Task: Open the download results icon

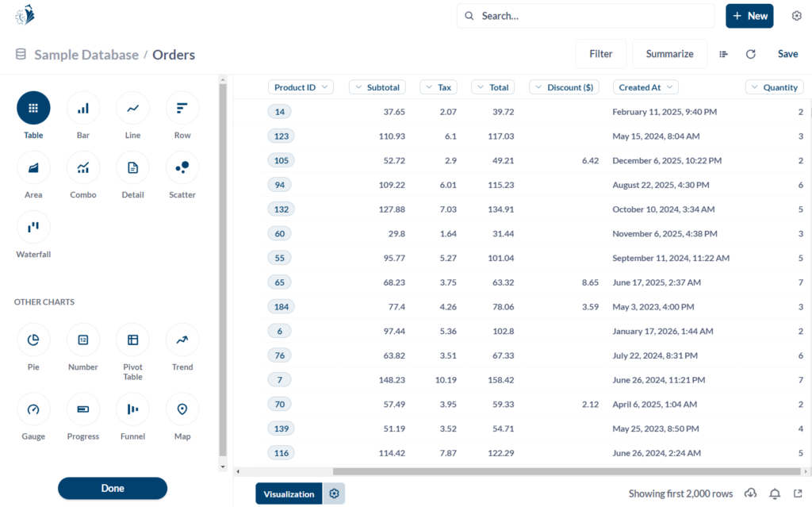Action: pyautogui.click(x=750, y=494)
